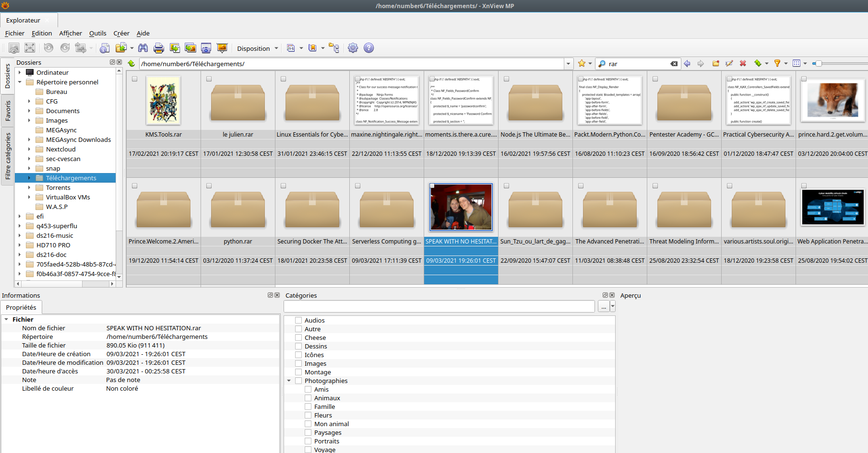
Task: Click the new folder icon
Action: (715, 63)
